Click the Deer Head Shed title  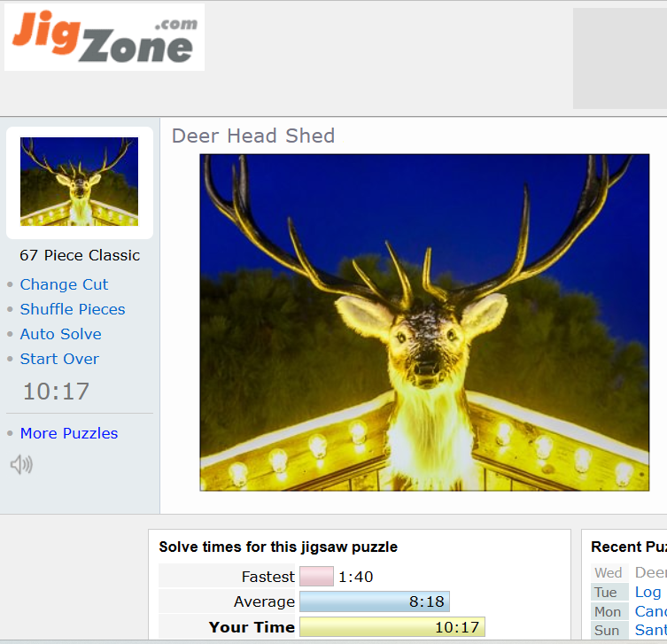click(253, 136)
